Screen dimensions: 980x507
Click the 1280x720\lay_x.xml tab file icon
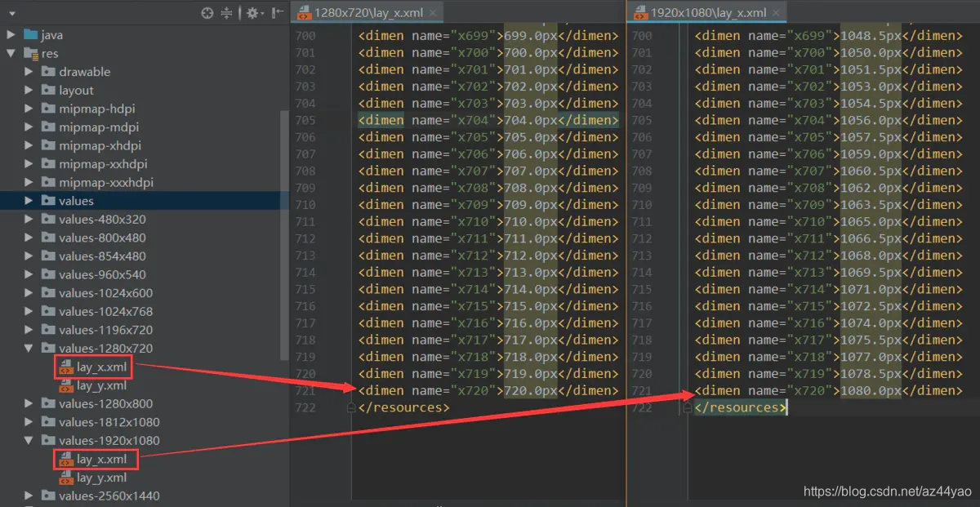(304, 12)
